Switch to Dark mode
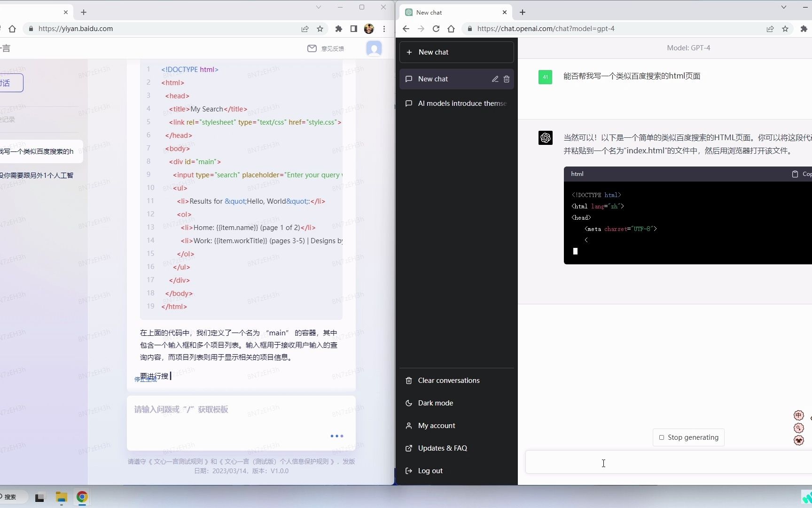The width and height of the screenshot is (812, 508). pos(456,403)
